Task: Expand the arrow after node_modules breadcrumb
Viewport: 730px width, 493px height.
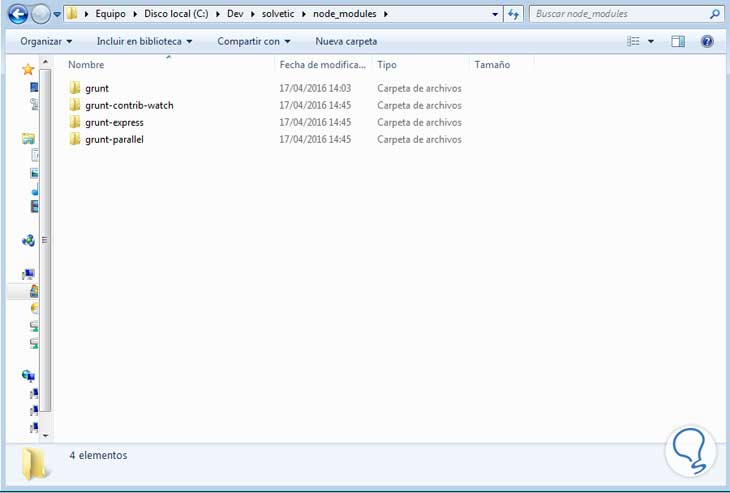Action: click(x=385, y=14)
